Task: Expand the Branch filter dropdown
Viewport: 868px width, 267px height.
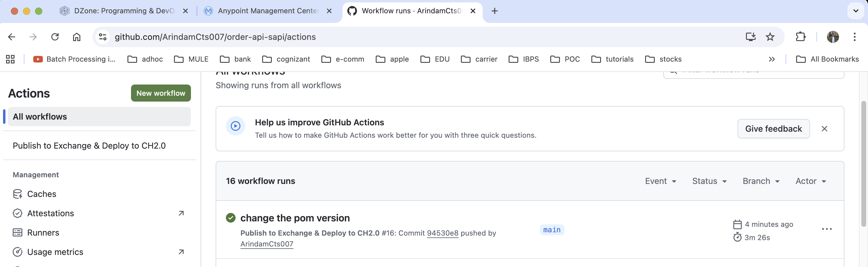Action: (761, 181)
